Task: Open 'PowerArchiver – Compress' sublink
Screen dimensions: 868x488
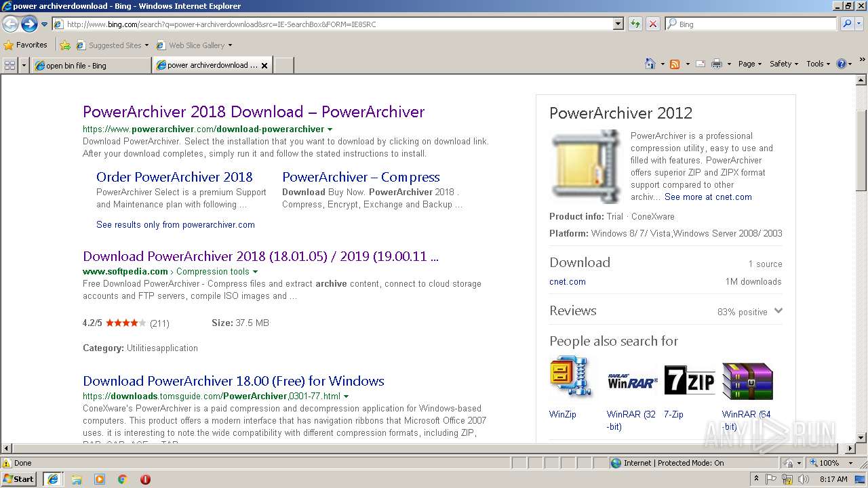Action: (361, 177)
